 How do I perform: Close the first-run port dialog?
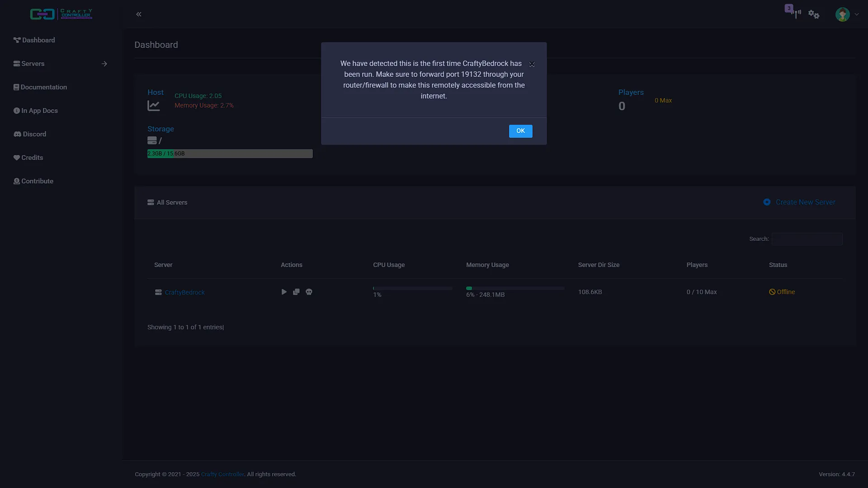532,64
